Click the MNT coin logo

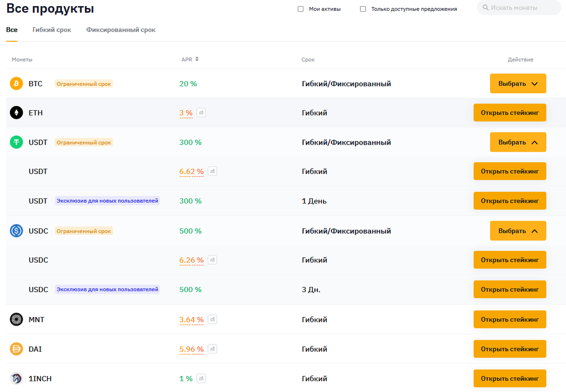tap(17, 319)
